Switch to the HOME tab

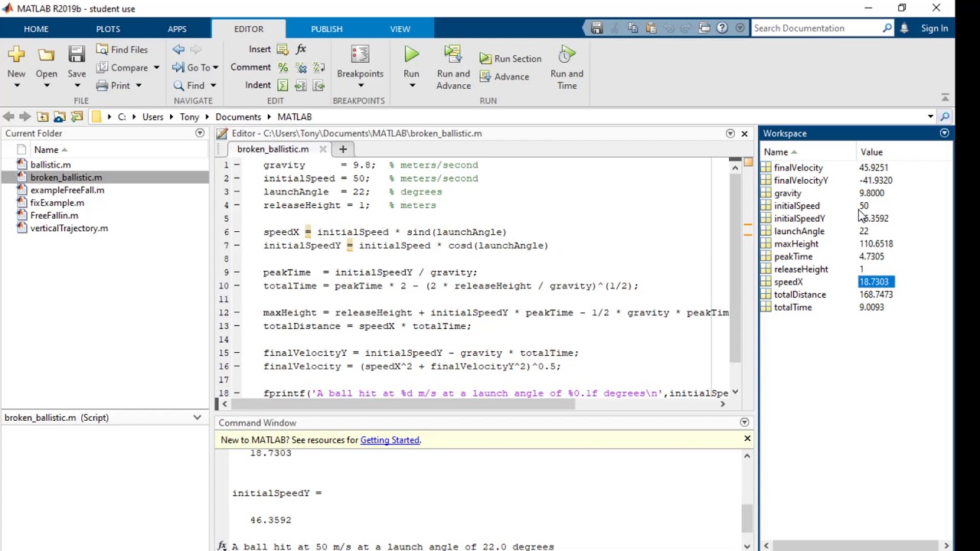(36, 29)
